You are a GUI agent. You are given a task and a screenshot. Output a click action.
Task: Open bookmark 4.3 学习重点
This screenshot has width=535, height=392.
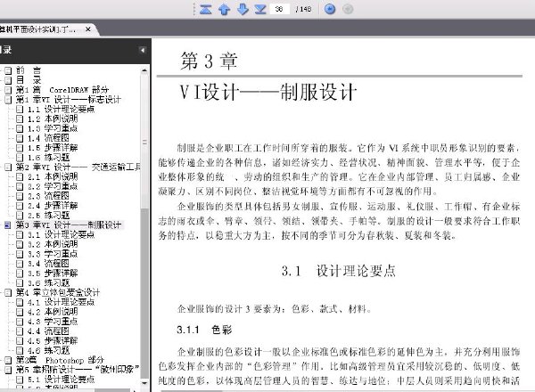[x=53, y=322]
